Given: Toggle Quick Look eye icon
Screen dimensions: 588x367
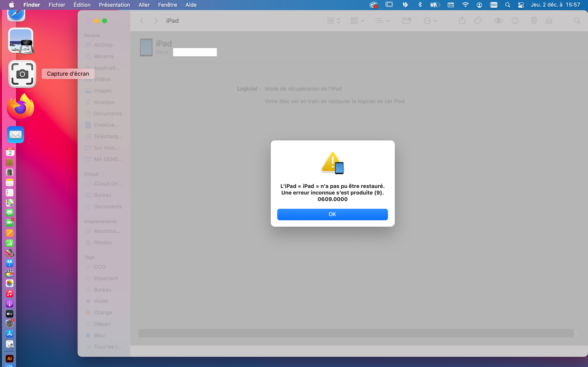Looking at the screenshot, I should pyautogui.click(x=498, y=21).
